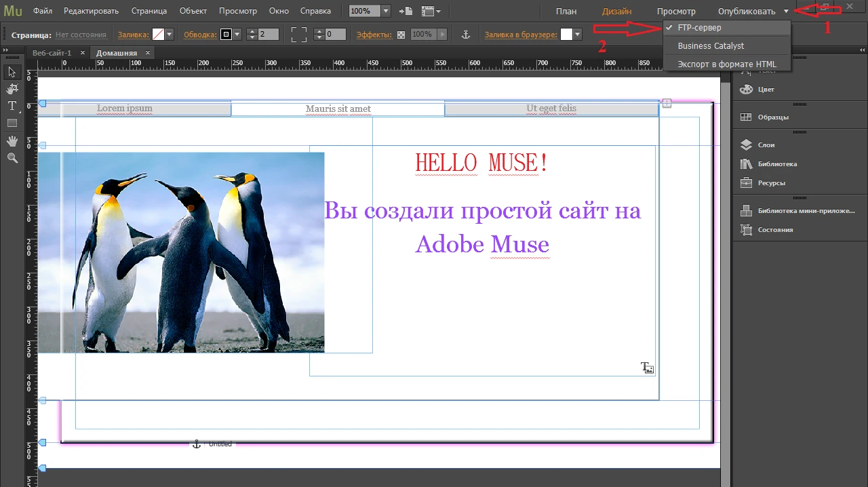Switch to the Веб-сайт-1 document tab
This screenshot has height=487, width=868.
point(52,53)
